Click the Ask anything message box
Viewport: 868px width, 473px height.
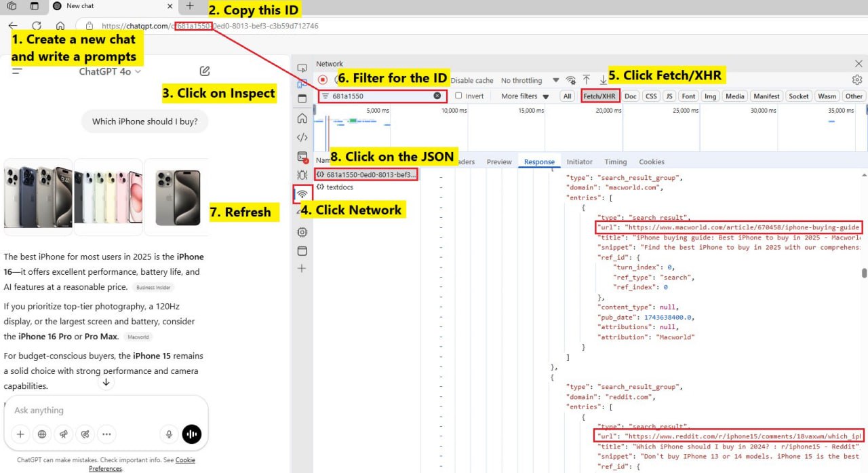106,411
